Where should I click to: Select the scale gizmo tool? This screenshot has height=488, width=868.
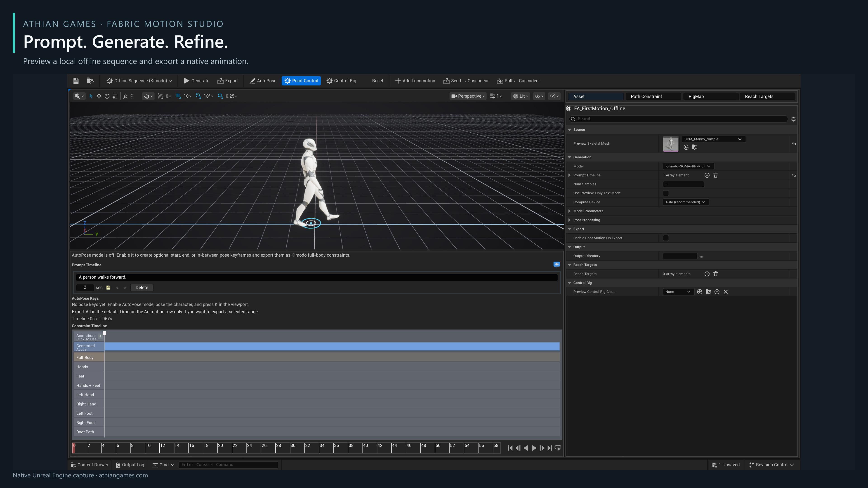pyautogui.click(x=115, y=96)
